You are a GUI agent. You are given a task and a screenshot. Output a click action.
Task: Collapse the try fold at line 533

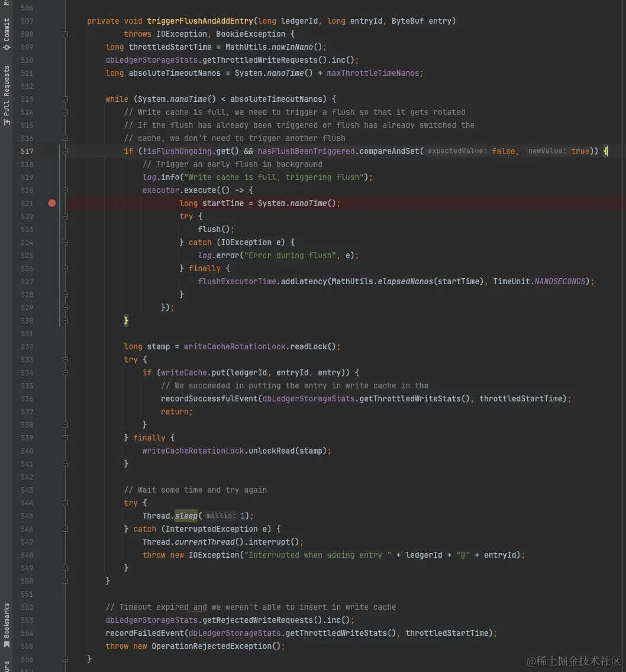tap(65, 359)
